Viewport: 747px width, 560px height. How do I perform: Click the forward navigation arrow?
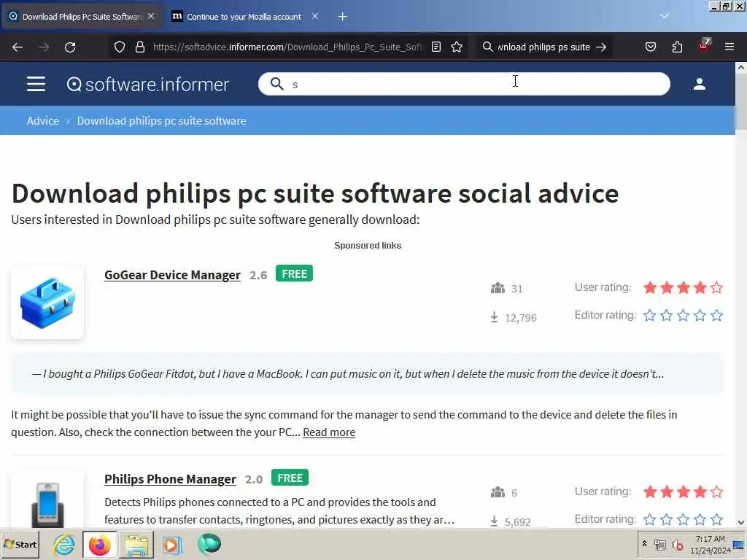click(44, 47)
